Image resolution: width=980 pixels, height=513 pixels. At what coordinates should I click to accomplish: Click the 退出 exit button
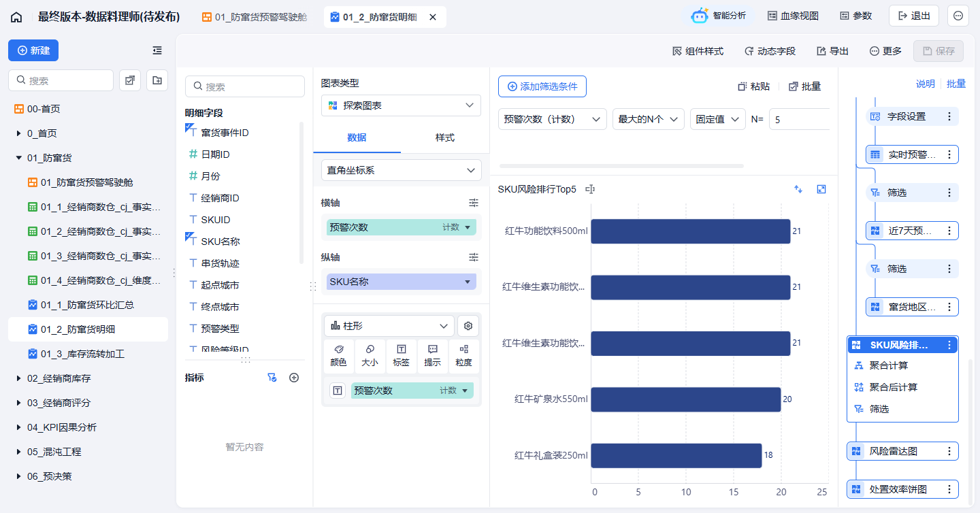pyautogui.click(x=914, y=16)
